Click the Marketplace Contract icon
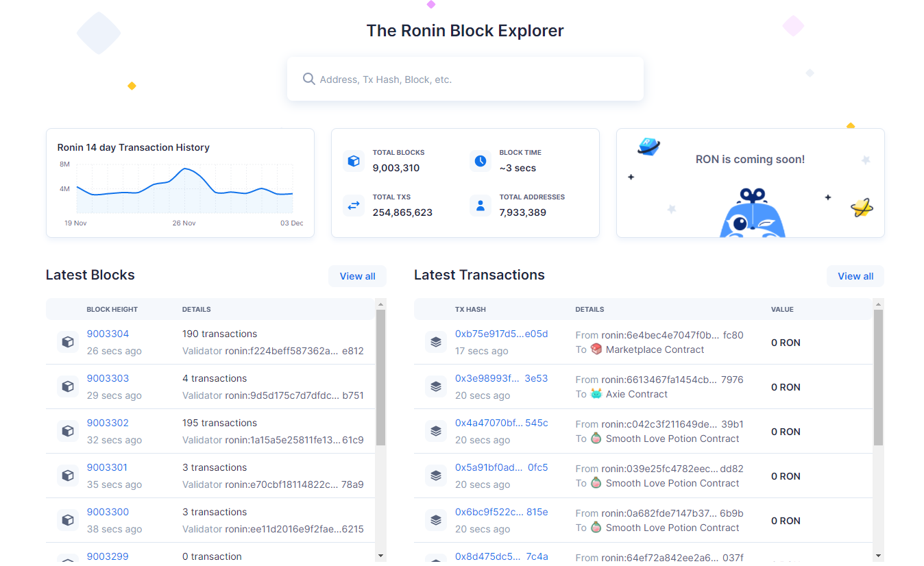Screen dimensions: 924x566 (x=596, y=349)
